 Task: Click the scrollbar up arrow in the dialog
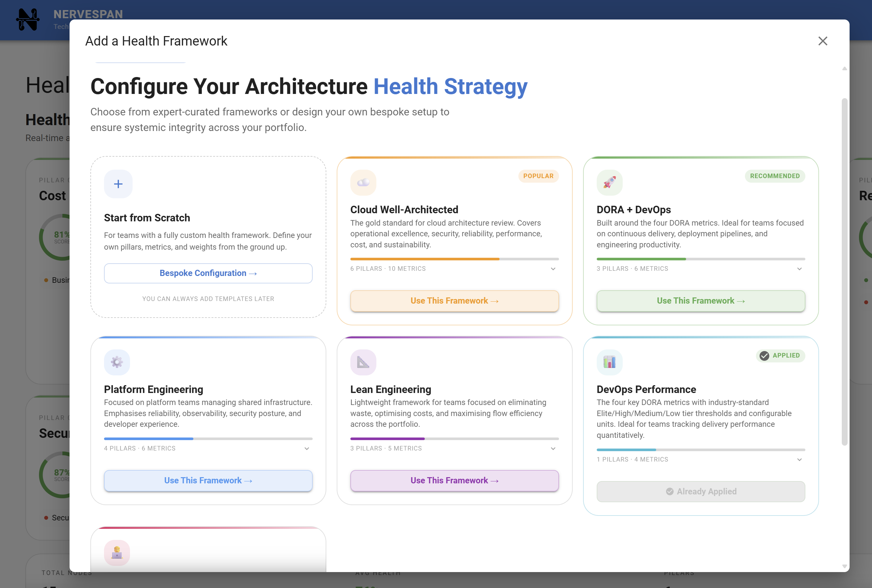click(844, 69)
